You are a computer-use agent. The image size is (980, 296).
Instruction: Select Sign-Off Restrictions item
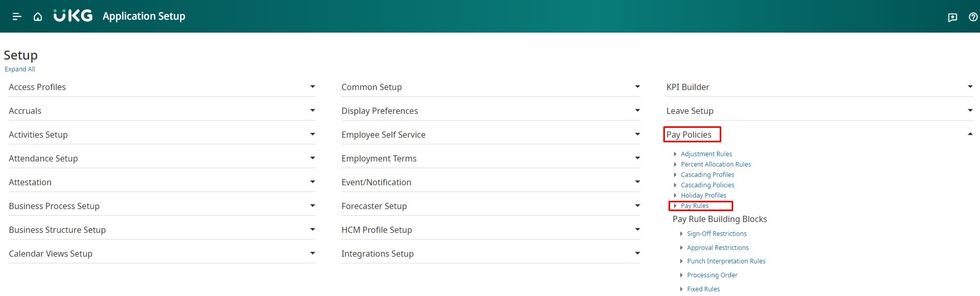pos(717,234)
